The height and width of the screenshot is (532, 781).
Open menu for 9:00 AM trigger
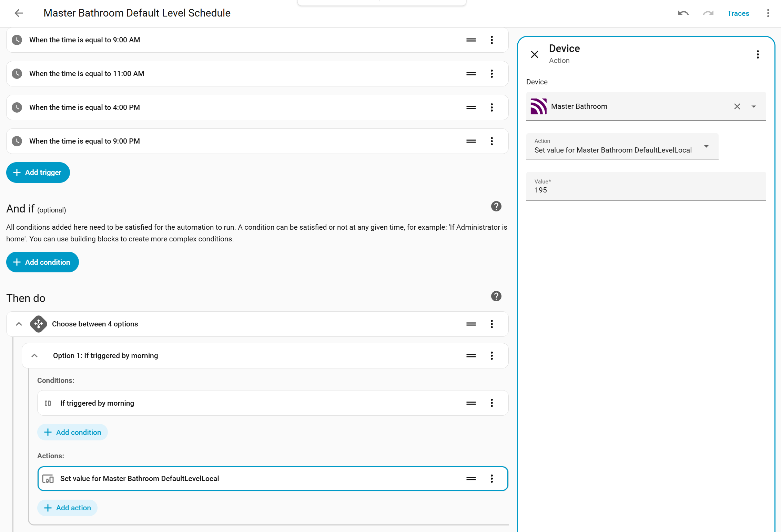tap(491, 40)
